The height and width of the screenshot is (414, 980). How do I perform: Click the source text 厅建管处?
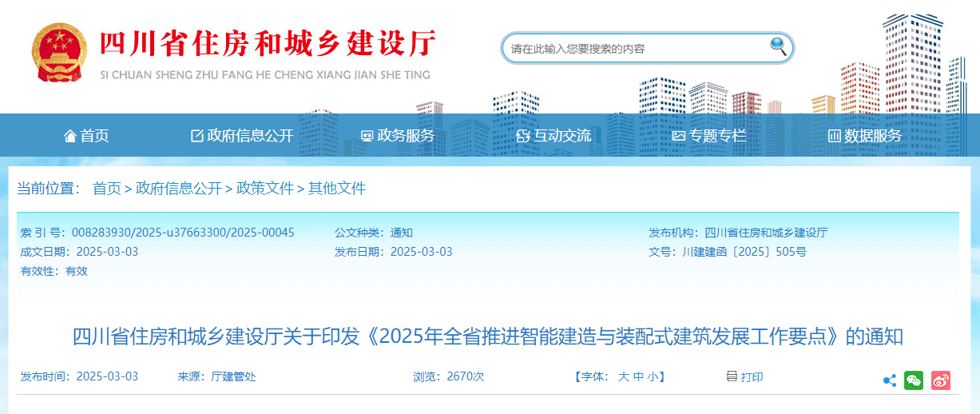pyautogui.click(x=233, y=376)
